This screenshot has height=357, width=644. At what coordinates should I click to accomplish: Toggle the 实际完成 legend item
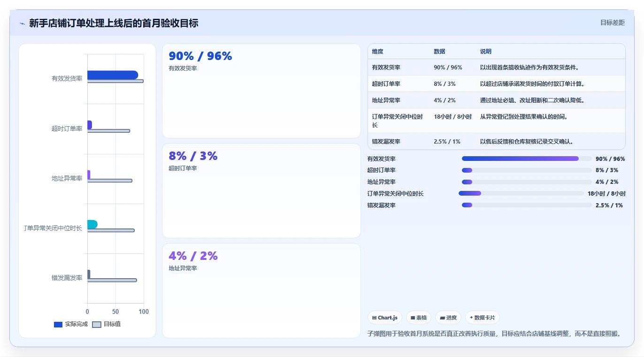71,324
